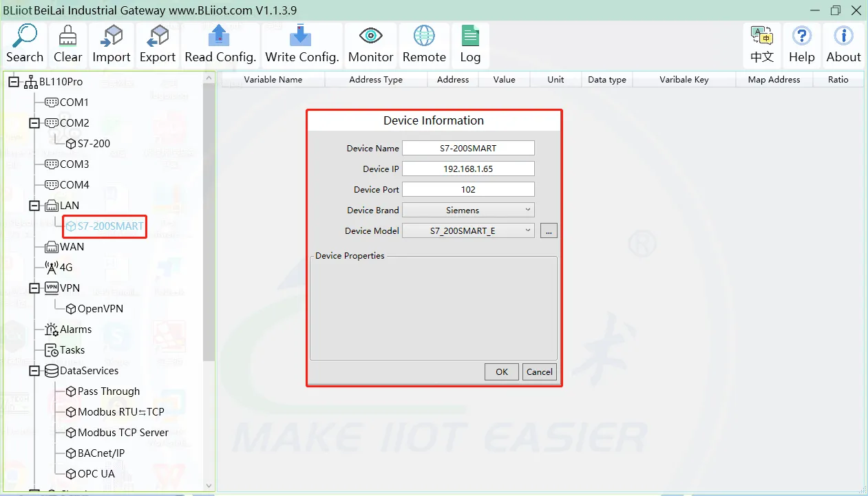868x496 pixels.
Task: Switch language with the 中文 icon
Action: coord(761,36)
